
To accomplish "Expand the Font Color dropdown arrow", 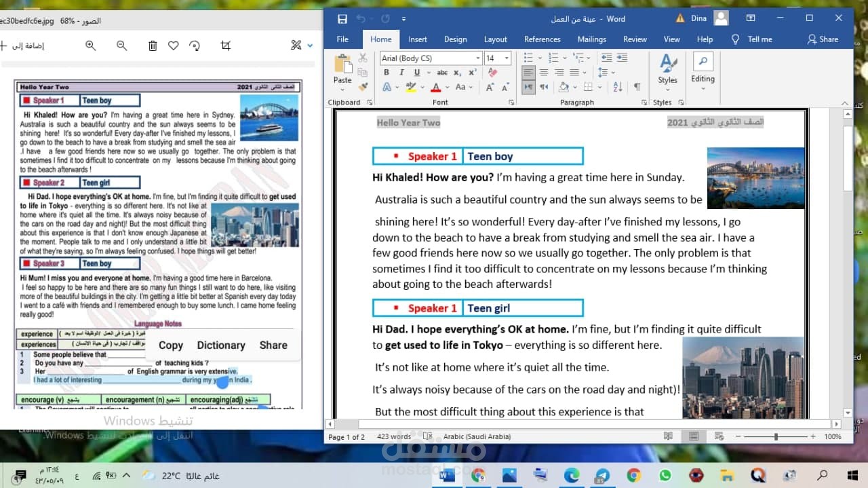I will (447, 87).
